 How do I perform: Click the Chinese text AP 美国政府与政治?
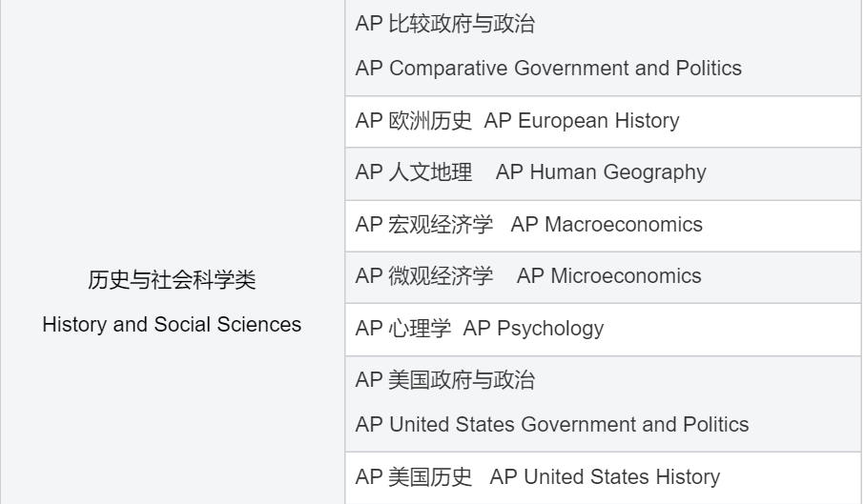(444, 381)
